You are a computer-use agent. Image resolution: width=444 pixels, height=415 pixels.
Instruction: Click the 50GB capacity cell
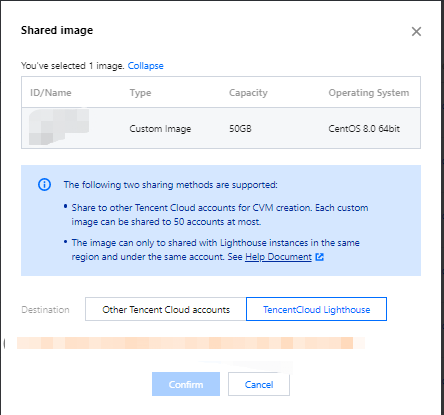240,129
